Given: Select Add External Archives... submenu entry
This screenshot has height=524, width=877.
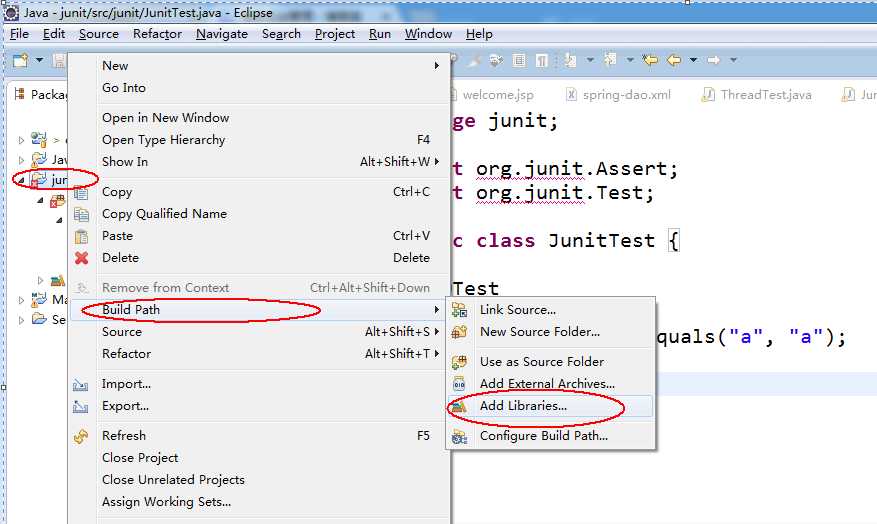Looking at the screenshot, I should pos(550,384).
